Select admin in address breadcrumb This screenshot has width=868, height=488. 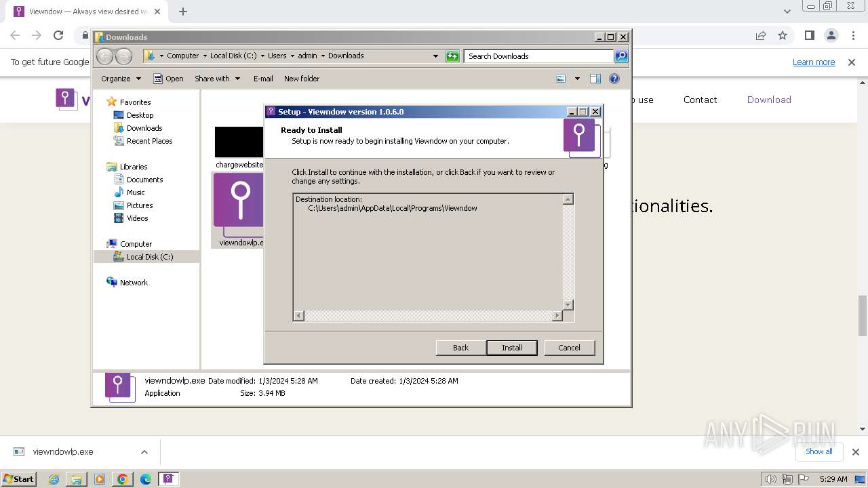307,56
